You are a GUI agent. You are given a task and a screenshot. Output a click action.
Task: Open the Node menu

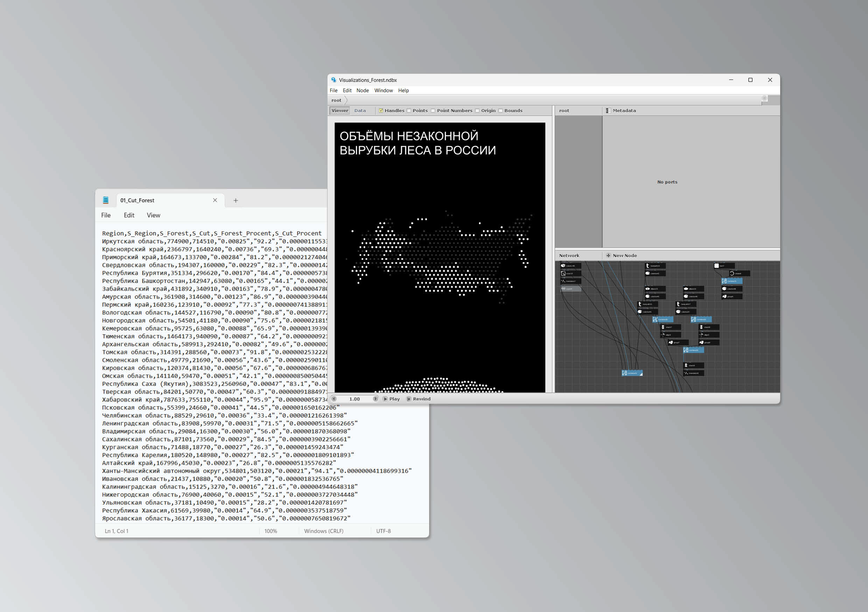click(362, 90)
